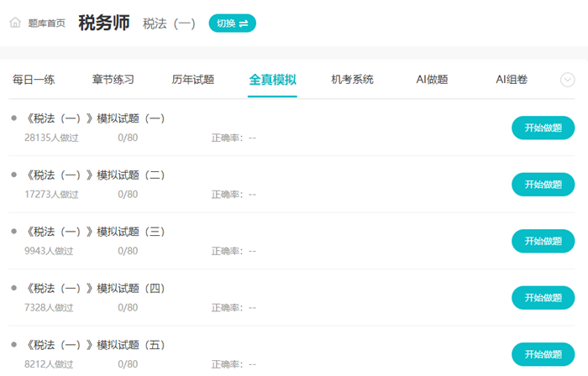Click the home icon beside 题库首页
This screenshot has height=376, width=588.
[15, 23]
